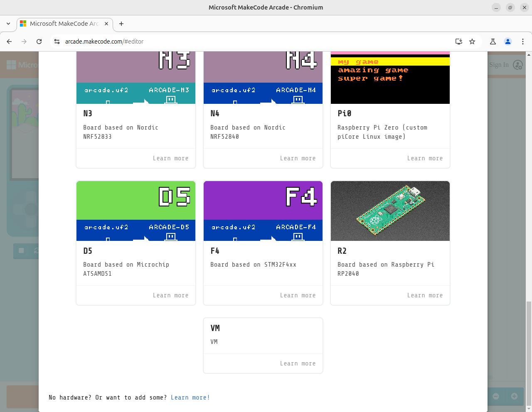Image resolution: width=532 pixels, height=412 pixels.
Task: Open the Learn more! hardware link
Action: (x=190, y=397)
